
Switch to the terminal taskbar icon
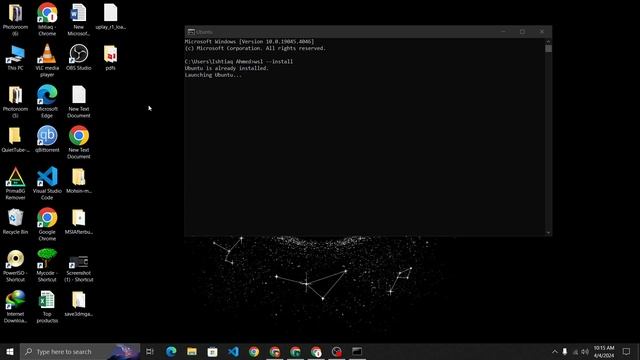tap(357, 351)
